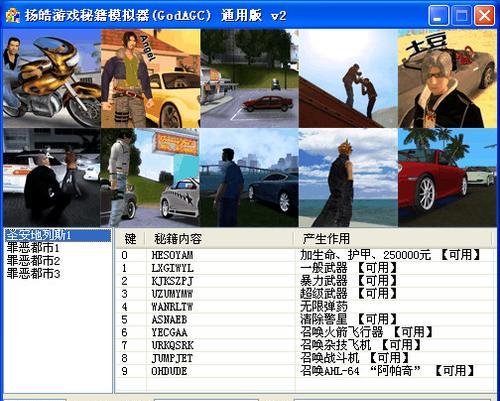Select the UZUMYMW cheat code
Screen dimensions: 500x401
click(x=172, y=294)
